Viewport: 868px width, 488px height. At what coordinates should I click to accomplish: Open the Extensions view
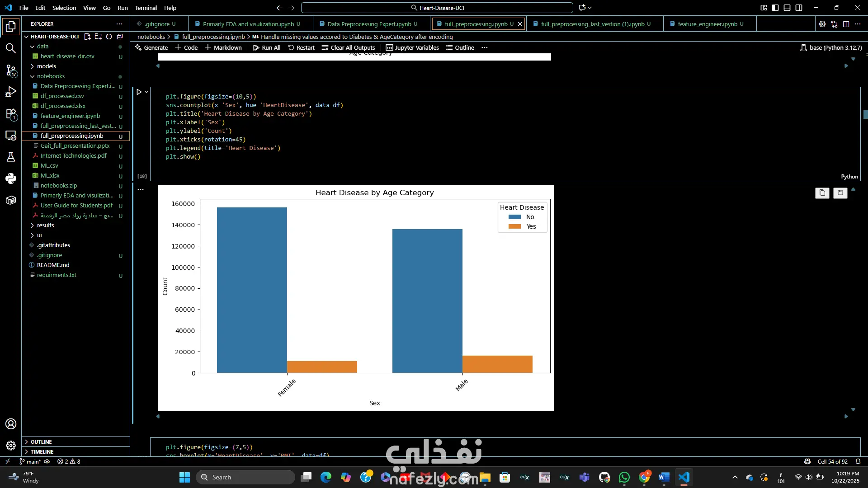[x=11, y=114]
